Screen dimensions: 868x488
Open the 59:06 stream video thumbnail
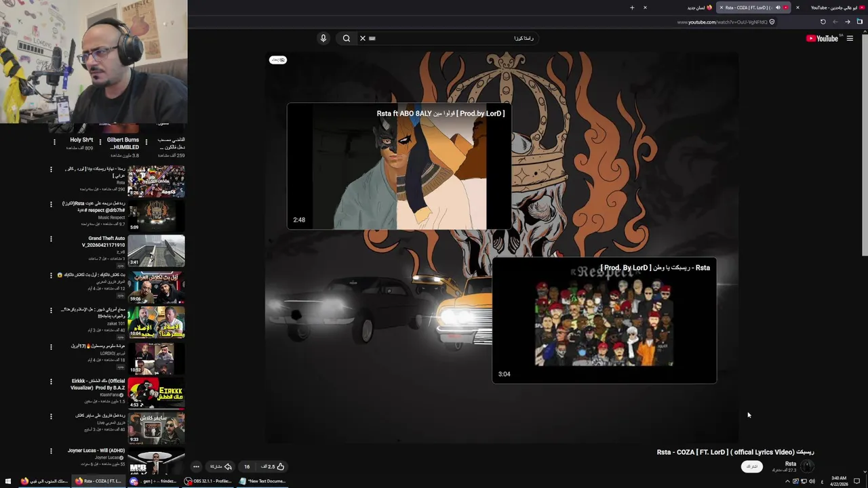(x=157, y=287)
